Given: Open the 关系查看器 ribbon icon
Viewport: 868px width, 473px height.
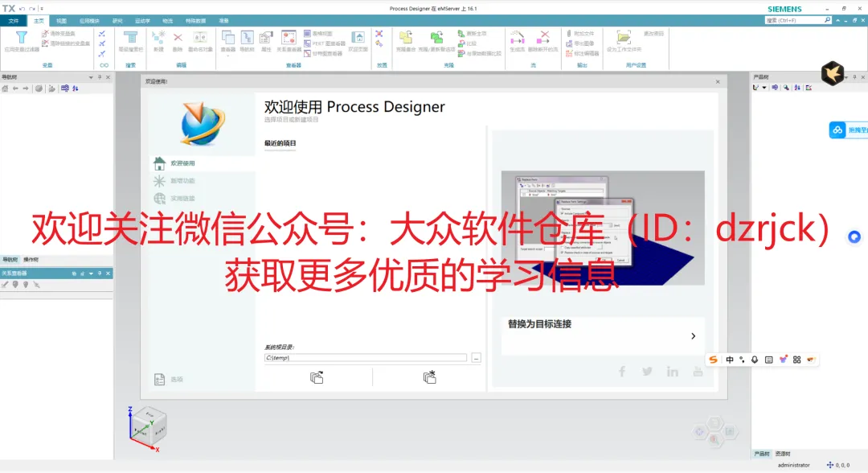Looking at the screenshot, I should [x=289, y=37].
